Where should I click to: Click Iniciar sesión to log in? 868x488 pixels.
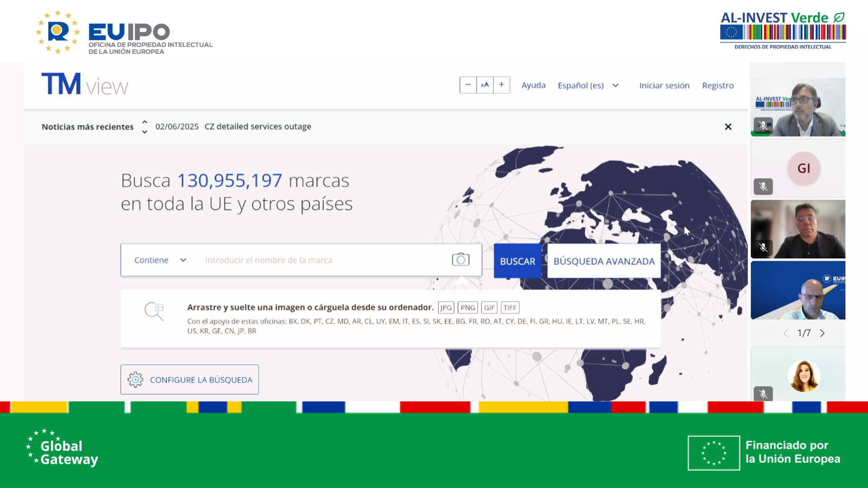(x=664, y=85)
